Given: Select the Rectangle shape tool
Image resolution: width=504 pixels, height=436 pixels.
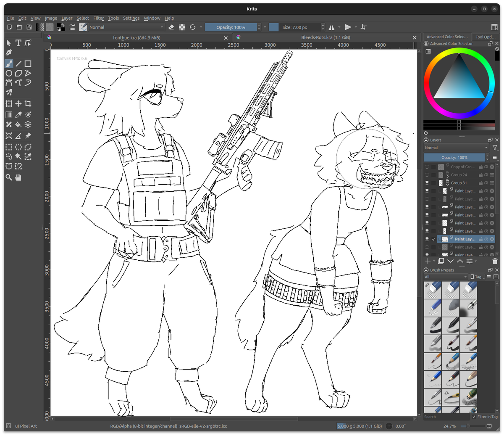Looking at the screenshot, I should 28,63.
